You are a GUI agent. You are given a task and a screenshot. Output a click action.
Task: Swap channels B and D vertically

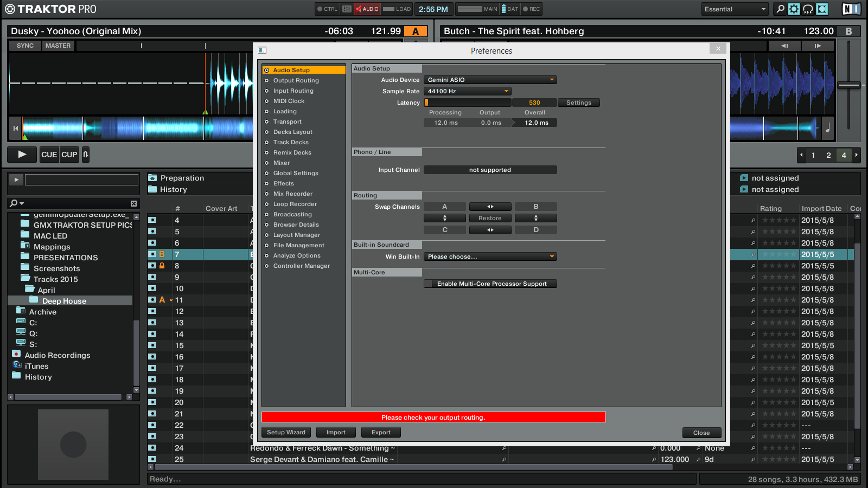click(x=536, y=218)
